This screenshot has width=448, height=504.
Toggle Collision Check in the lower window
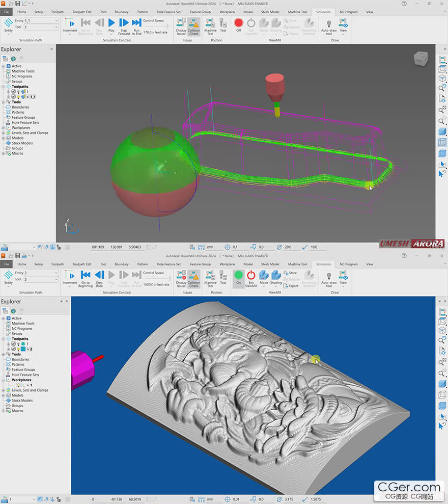193,279
